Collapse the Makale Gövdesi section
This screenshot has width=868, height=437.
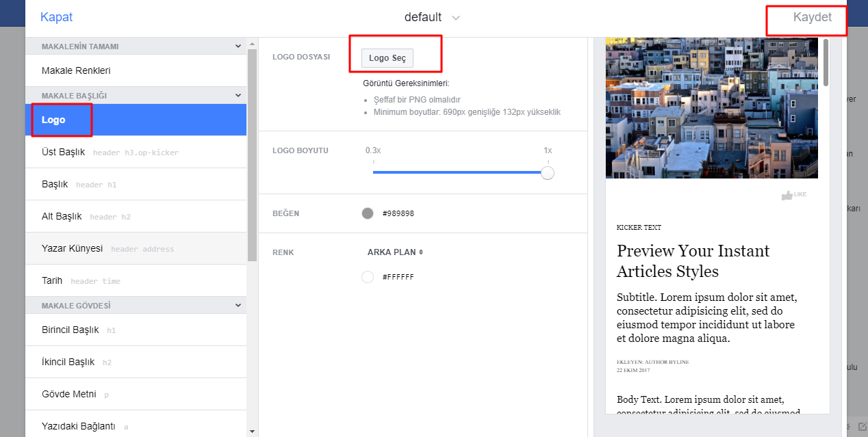[238, 305]
